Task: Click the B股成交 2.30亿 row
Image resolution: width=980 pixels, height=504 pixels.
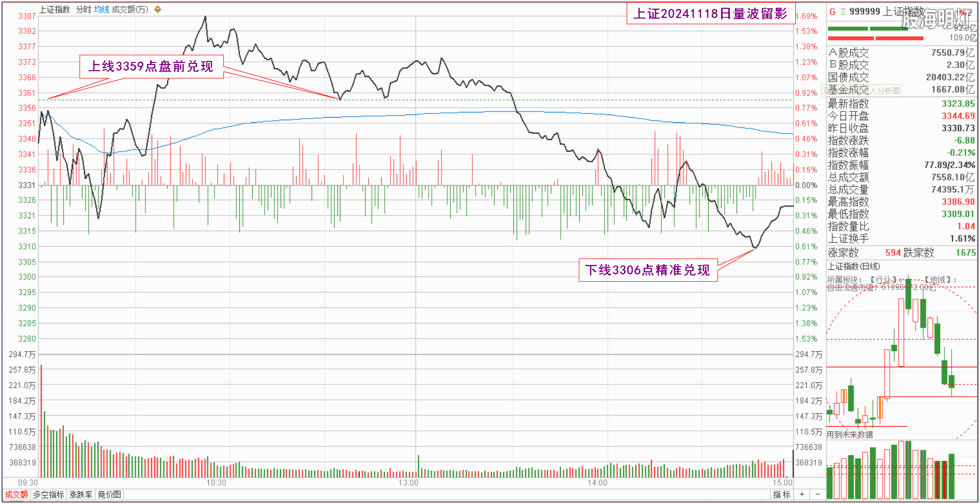Action: pyautogui.click(x=901, y=65)
